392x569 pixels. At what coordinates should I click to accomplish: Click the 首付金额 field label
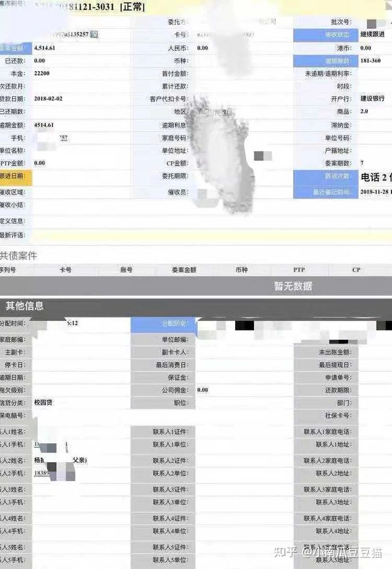(x=175, y=74)
